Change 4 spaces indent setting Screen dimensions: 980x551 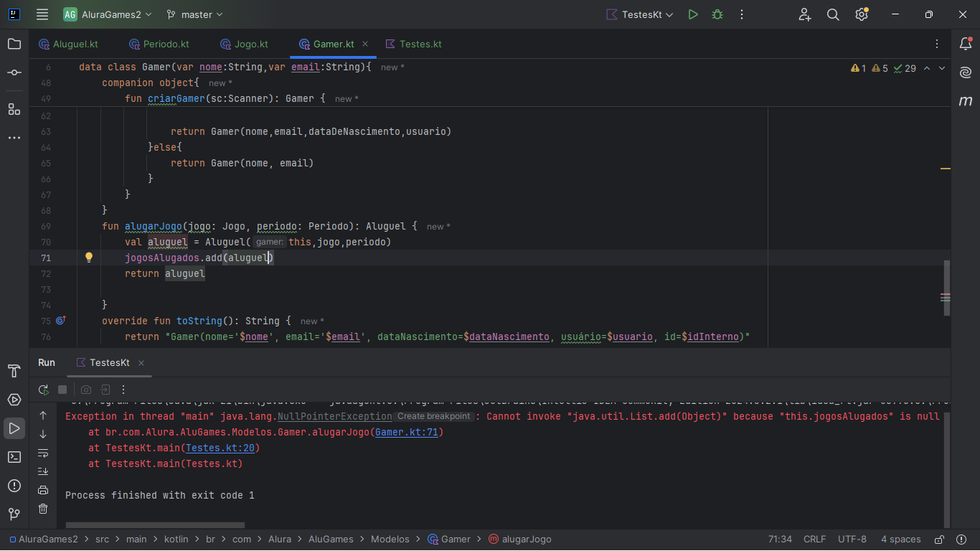coord(901,539)
